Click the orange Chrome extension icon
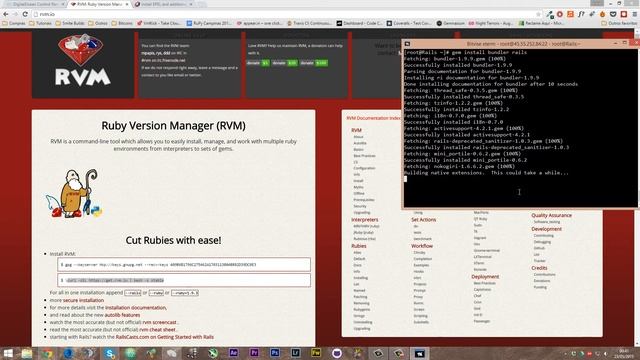This screenshot has height=360, width=640. [570, 14]
